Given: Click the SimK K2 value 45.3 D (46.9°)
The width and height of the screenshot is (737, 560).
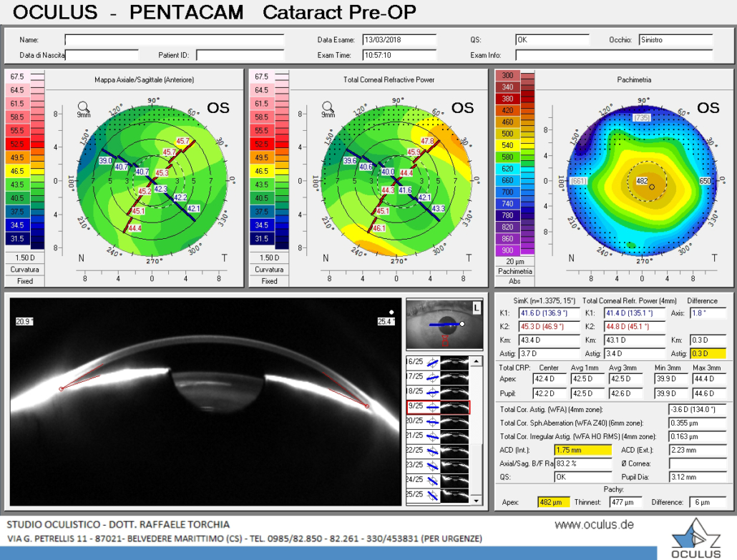Looking at the screenshot, I should 550,327.
